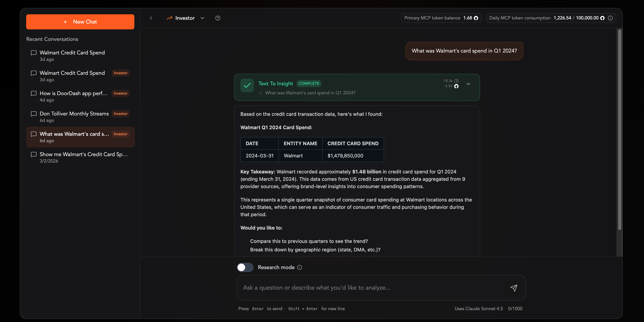Click the daily token consumption info icon
This screenshot has width=644, height=322.
[610, 18]
